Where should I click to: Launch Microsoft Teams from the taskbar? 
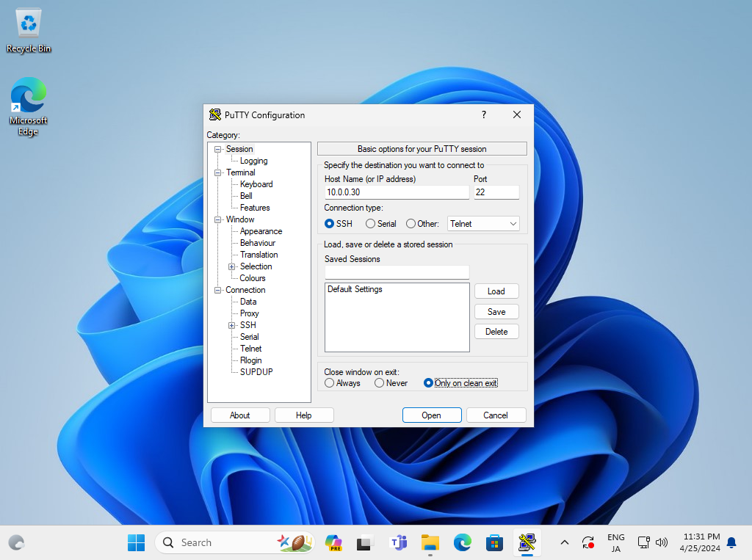click(x=398, y=542)
